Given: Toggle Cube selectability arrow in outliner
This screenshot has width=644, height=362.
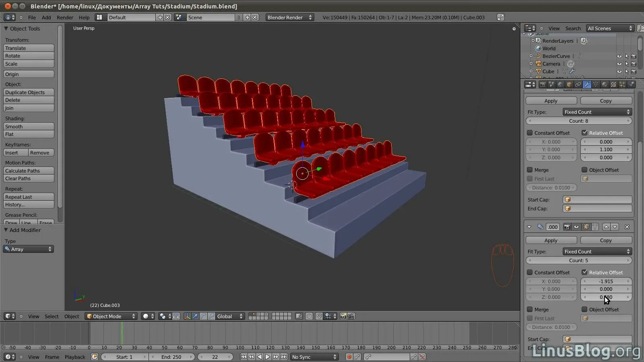Looking at the screenshot, I should (627, 72).
